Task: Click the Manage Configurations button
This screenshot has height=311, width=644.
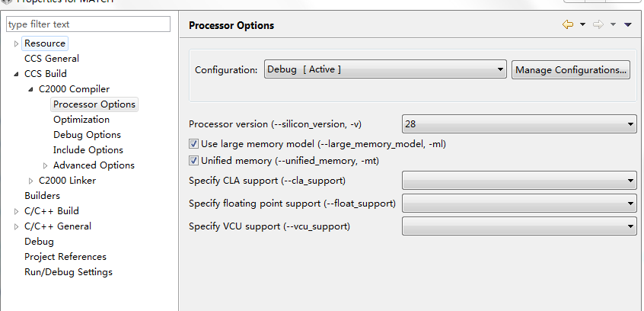Action: tap(572, 69)
